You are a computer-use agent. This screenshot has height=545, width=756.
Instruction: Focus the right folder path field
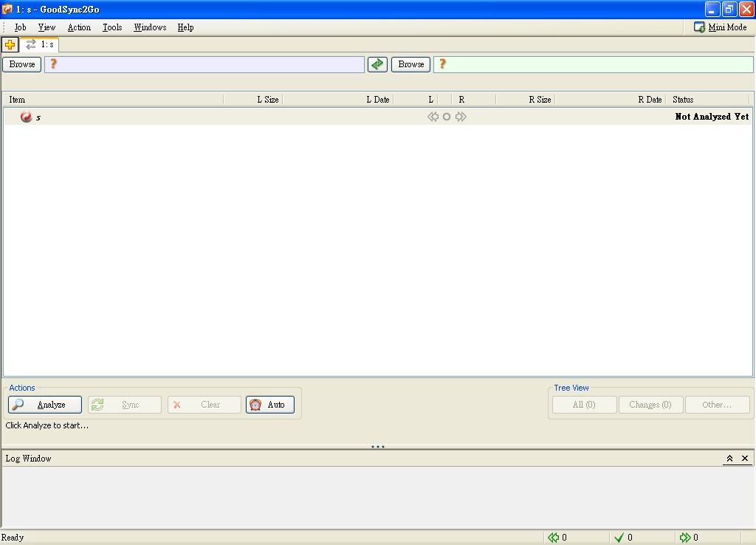tap(593, 64)
